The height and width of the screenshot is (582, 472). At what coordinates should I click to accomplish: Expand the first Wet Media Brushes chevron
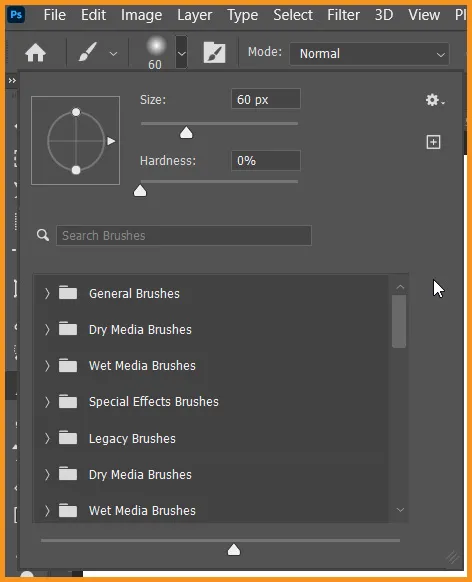[47, 366]
